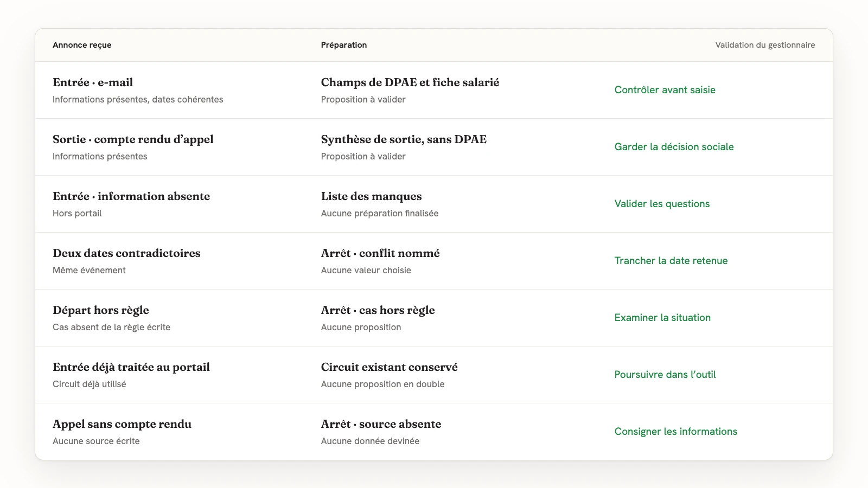Click 'Validation du gestionnaire' column header
The height and width of the screenshot is (488, 868).
pyautogui.click(x=765, y=45)
